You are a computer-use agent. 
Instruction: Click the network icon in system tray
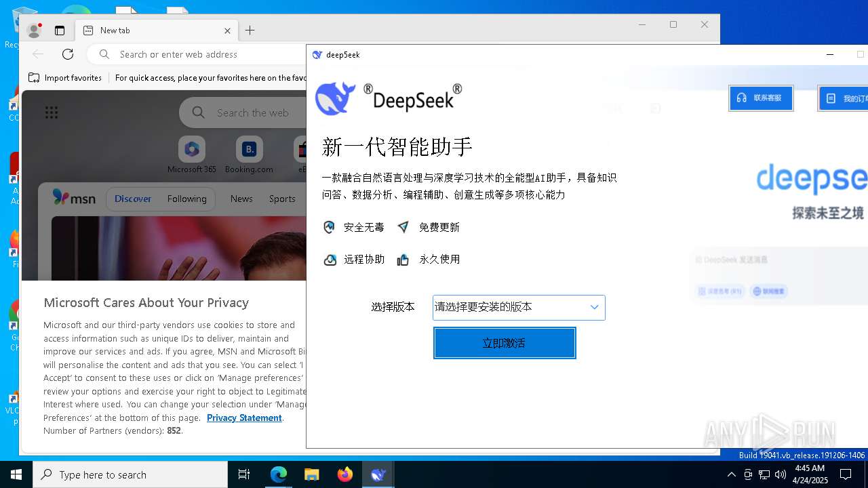[x=764, y=474]
